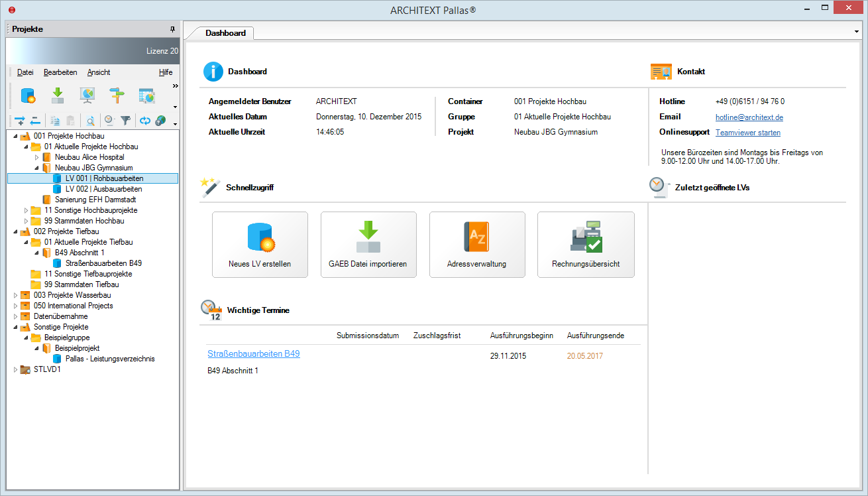The height and width of the screenshot is (496, 868).
Task: Collapse the B49 Abschnitt 1 node
Action: point(36,253)
